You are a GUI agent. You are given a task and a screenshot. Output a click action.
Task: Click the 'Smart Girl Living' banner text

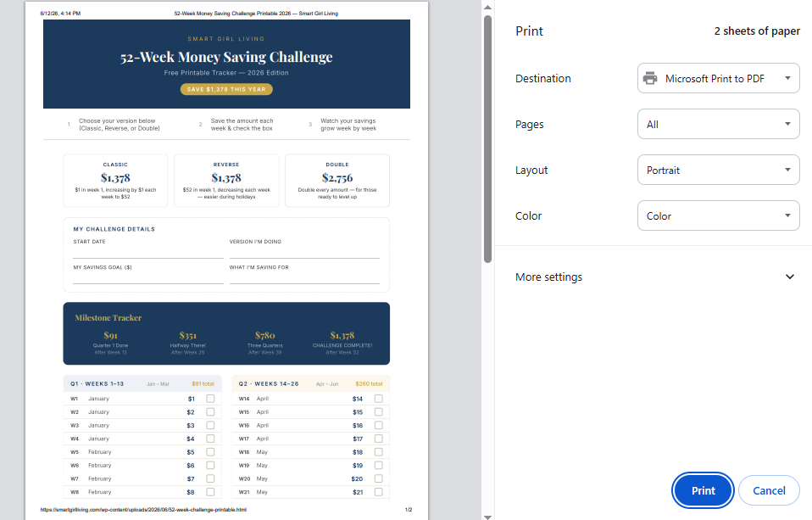[226, 39]
